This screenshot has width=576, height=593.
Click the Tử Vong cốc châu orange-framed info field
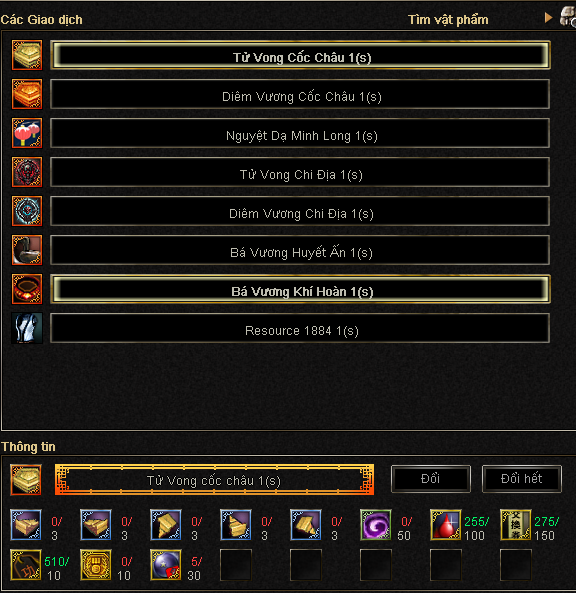(214, 480)
